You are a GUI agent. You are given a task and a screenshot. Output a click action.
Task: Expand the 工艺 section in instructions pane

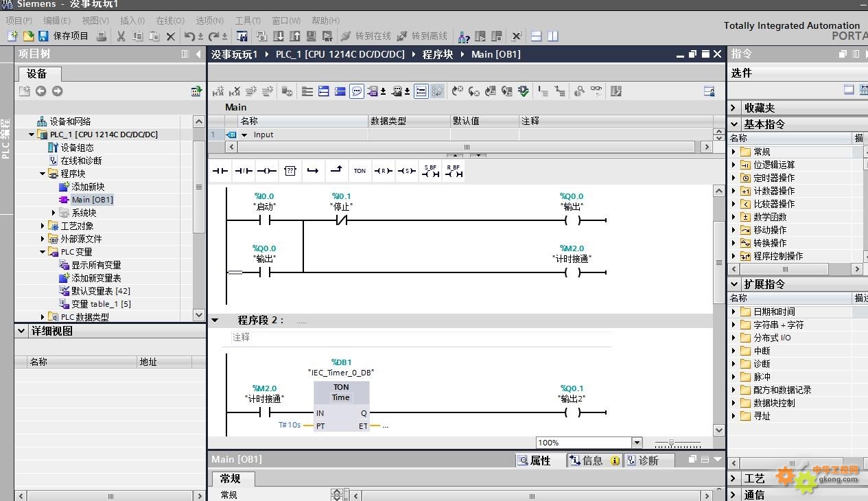click(x=734, y=478)
